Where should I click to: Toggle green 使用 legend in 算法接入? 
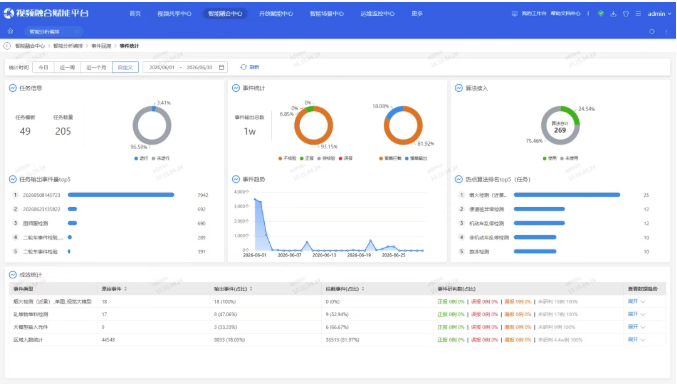[x=550, y=159]
